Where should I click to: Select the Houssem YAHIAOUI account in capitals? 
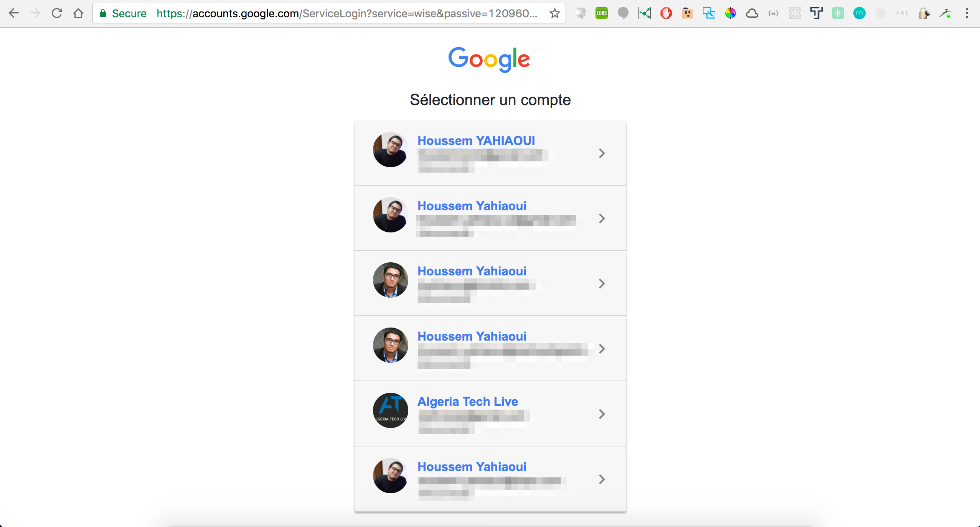(476, 141)
